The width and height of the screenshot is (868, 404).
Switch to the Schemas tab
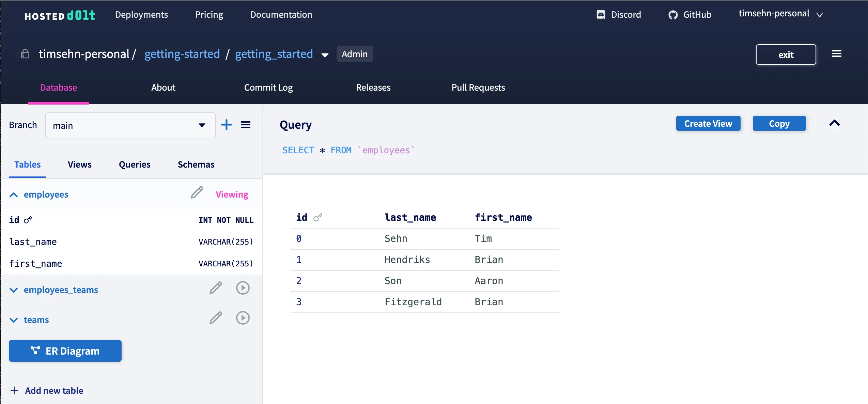coord(196,165)
